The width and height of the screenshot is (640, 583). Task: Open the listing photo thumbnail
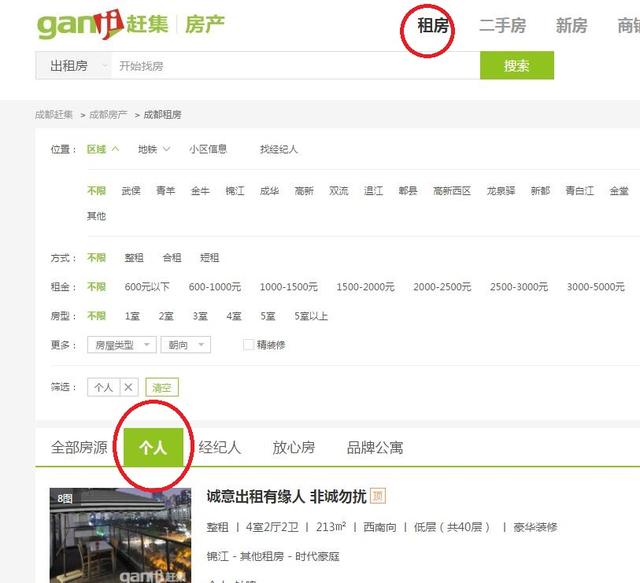120,535
